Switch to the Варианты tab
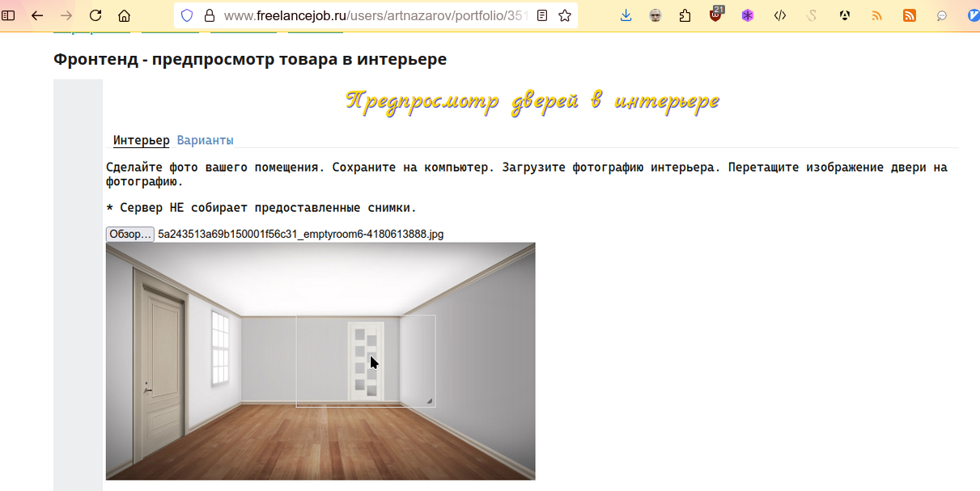The width and height of the screenshot is (980, 491). pyautogui.click(x=205, y=140)
